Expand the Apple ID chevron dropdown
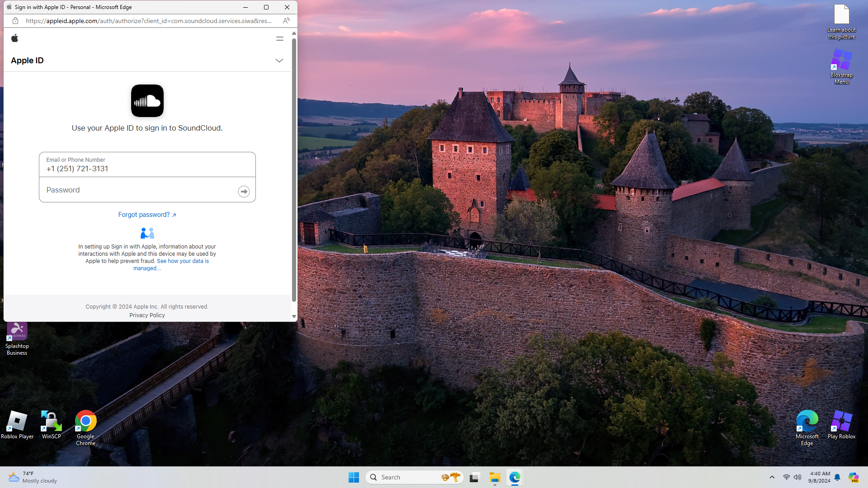This screenshot has height=488, width=868. point(279,61)
